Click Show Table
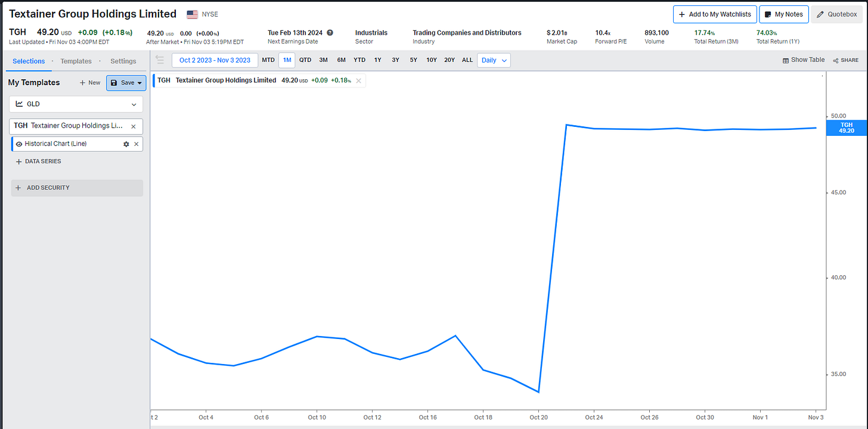The image size is (868, 429). click(804, 60)
